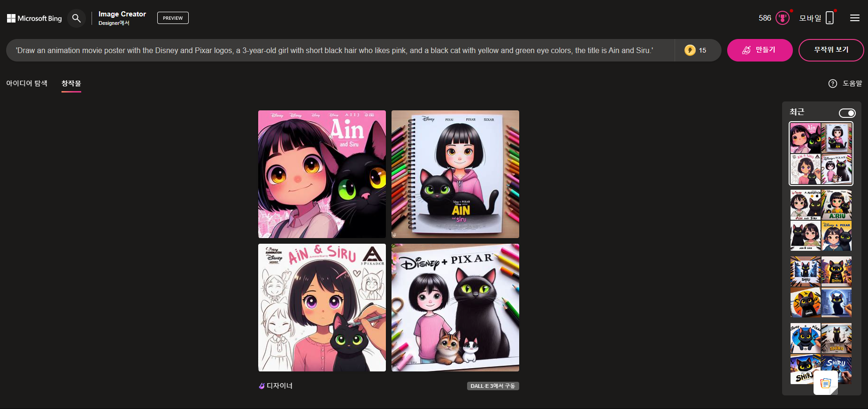Click the prompt text input field
This screenshot has width=868, height=409.
click(x=340, y=50)
